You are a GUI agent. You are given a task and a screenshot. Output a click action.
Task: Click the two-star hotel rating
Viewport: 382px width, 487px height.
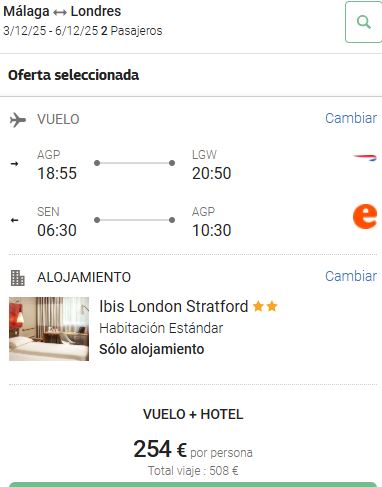[265, 306]
